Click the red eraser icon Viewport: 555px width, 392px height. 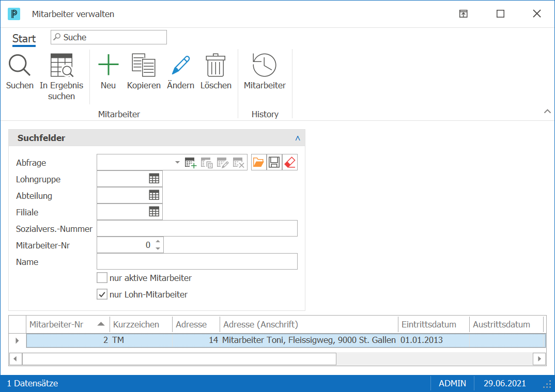coord(290,162)
